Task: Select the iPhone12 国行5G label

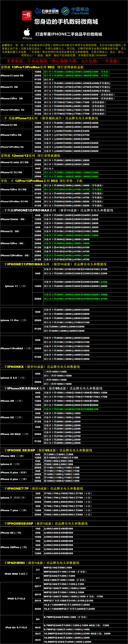Action: tap(11, 172)
